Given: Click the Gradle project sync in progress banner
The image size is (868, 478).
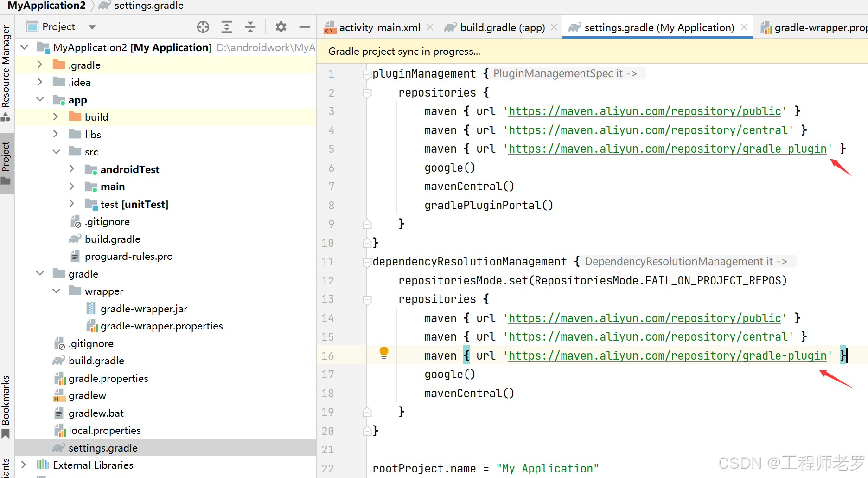Looking at the screenshot, I should (593, 51).
